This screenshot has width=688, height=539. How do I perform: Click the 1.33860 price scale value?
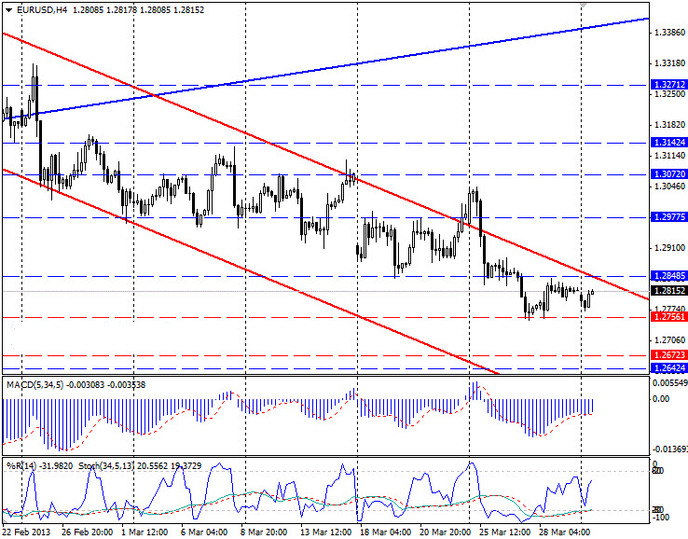pyautogui.click(x=667, y=33)
